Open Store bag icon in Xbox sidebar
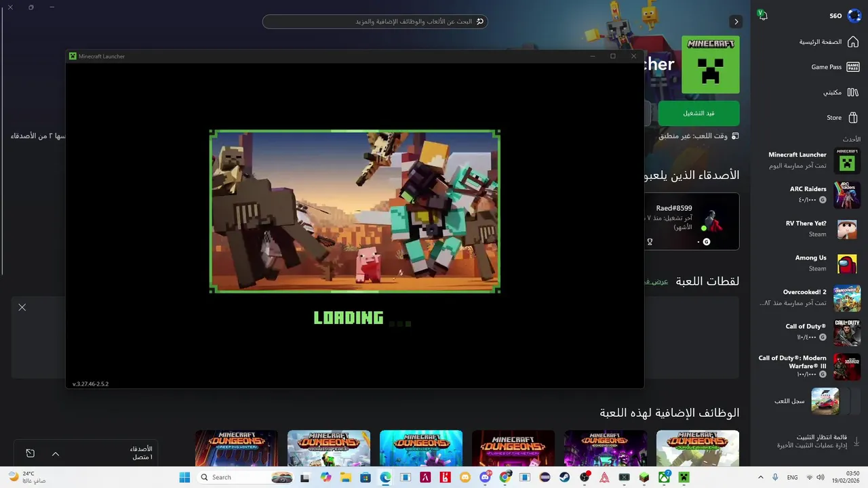 (x=853, y=117)
